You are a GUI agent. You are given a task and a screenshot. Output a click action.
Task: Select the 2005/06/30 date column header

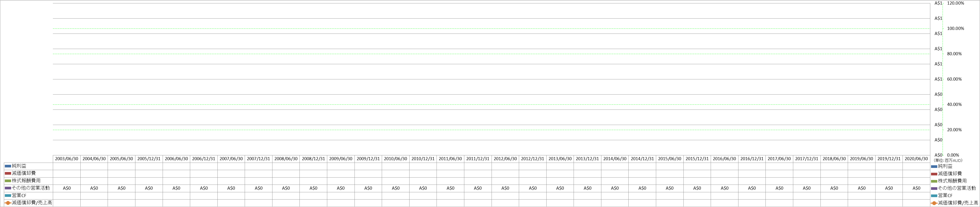coord(121,159)
